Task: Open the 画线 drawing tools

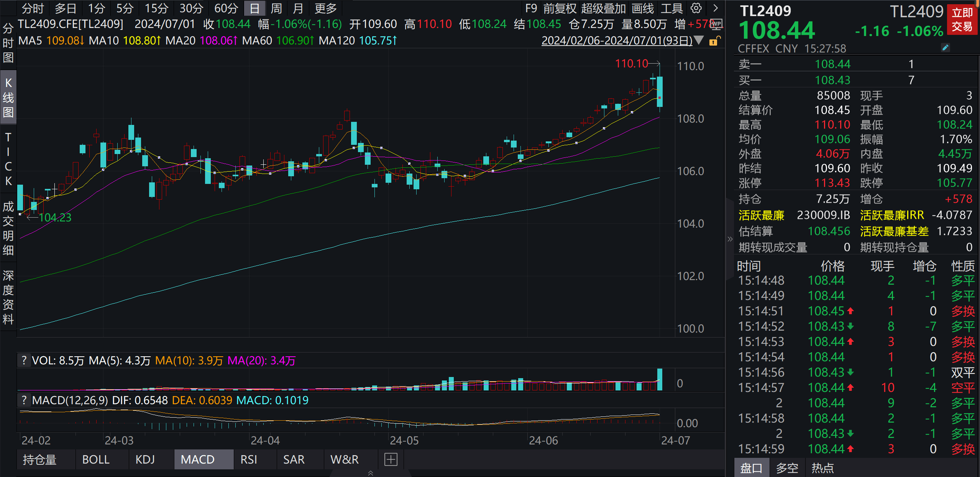Action: (x=643, y=8)
